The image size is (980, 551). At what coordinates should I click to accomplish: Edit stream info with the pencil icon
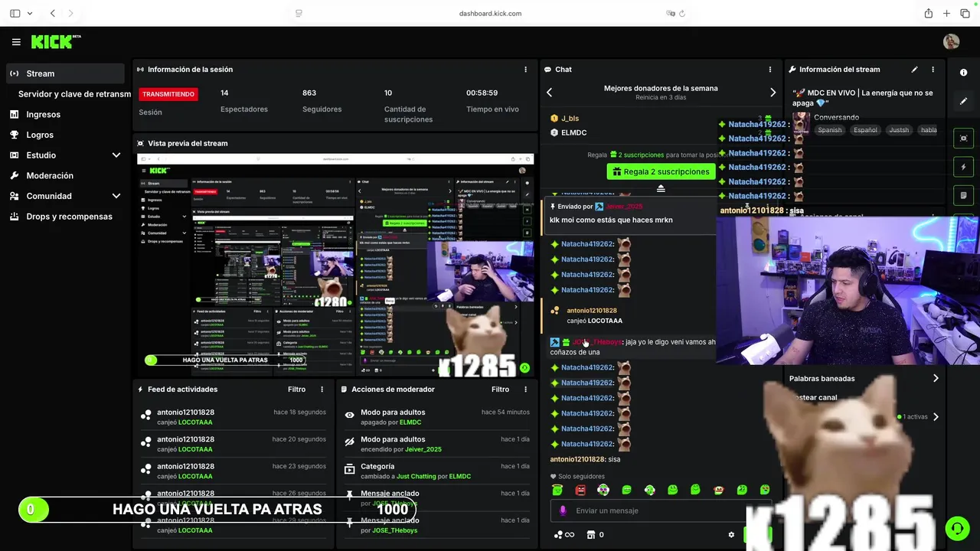(914, 70)
